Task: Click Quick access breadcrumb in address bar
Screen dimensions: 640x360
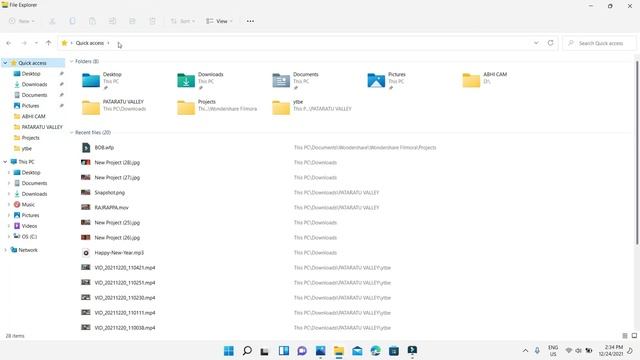Action: click(x=90, y=43)
